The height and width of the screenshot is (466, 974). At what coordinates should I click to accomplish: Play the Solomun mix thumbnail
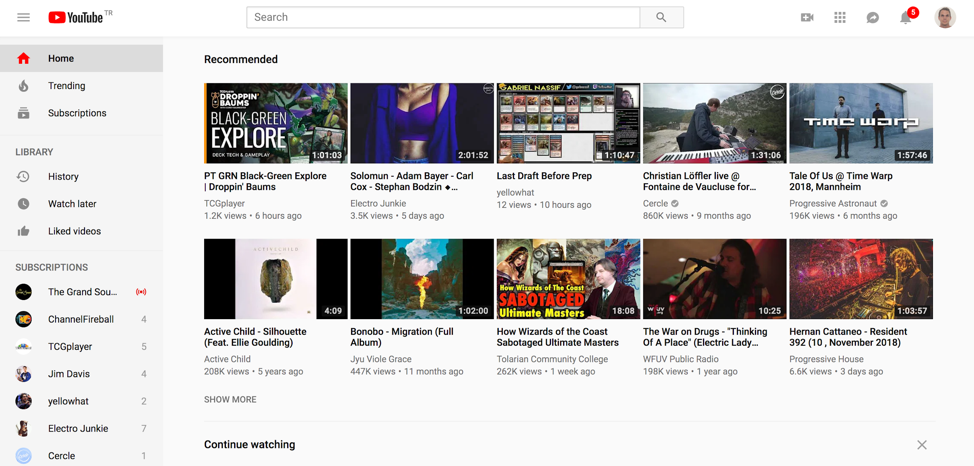[422, 123]
